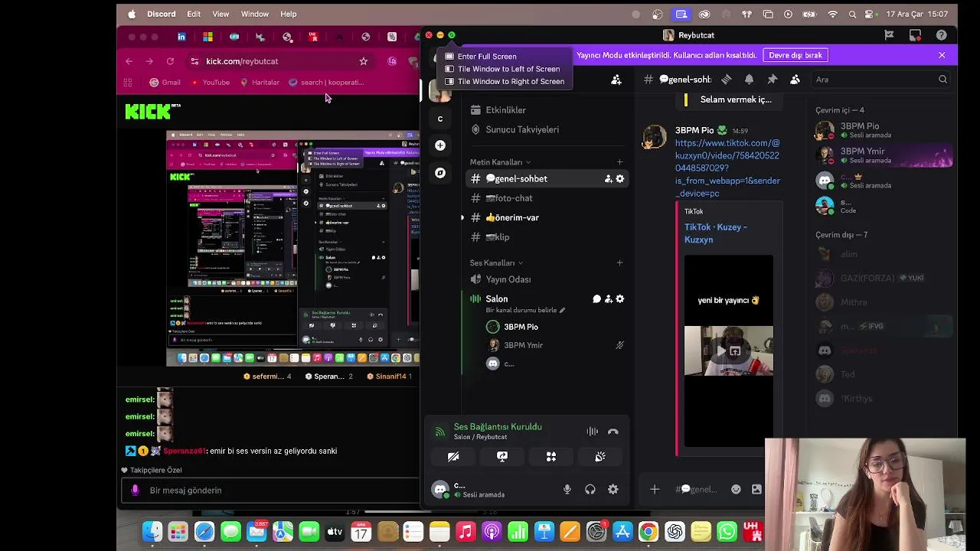Click the Kick logo on the page
Screen dimensions: 980x551
coord(152,112)
